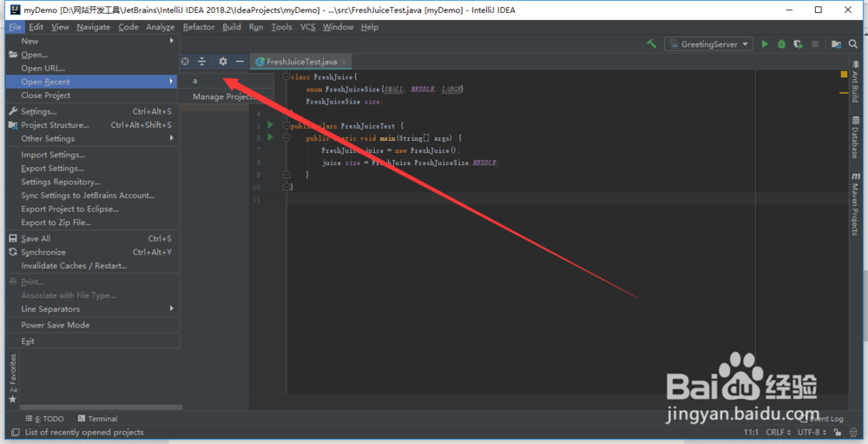Open the Terminal tool window
Image resolution: width=868 pixels, height=444 pixels.
click(x=97, y=419)
